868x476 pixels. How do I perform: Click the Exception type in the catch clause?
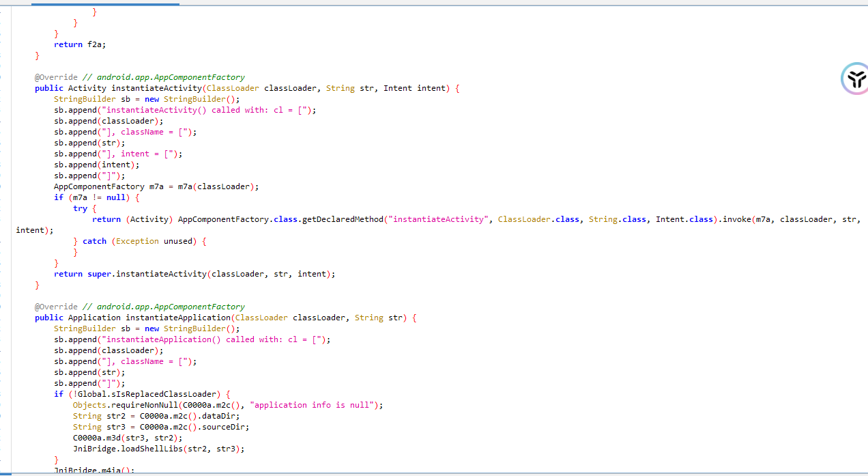coord(137,241)
